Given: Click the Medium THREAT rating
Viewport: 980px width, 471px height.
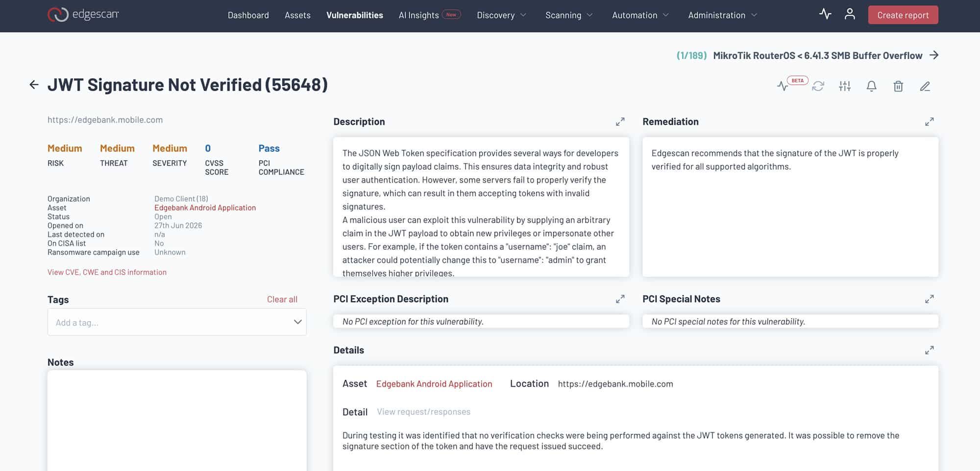Looking at the screenshot, I should pyautogui.click(x=117, y=148).
